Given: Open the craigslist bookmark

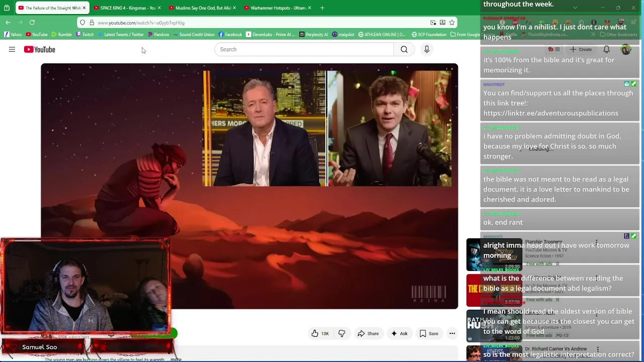Looking at the screenshot, I should (x=343, y=35).
